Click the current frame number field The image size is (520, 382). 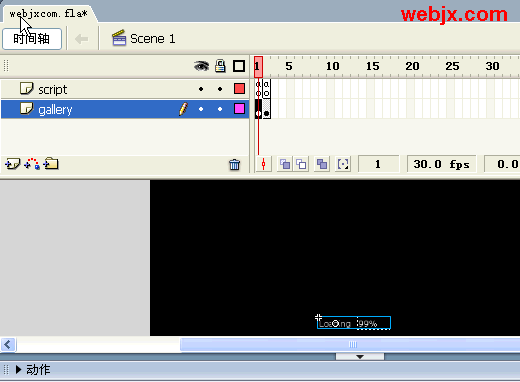378,164
